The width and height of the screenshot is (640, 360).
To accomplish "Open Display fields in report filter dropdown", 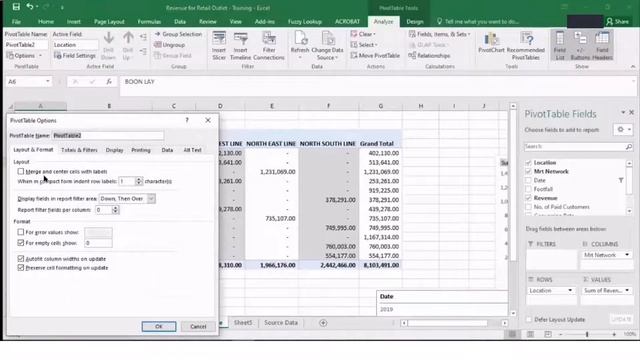I will click(x=151, y=199).
